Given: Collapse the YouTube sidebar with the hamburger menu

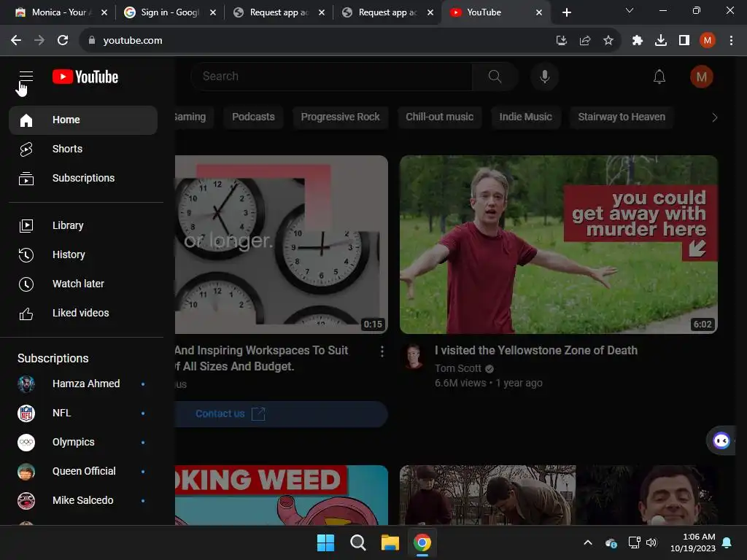Looking at the screenshot, I should 26,76.
